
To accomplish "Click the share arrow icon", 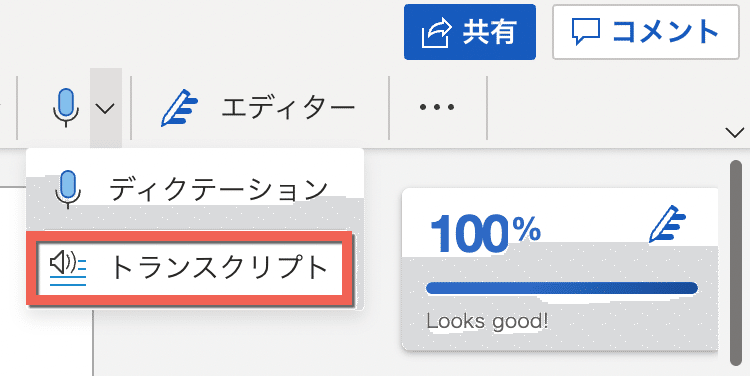I will click(436, 33).
